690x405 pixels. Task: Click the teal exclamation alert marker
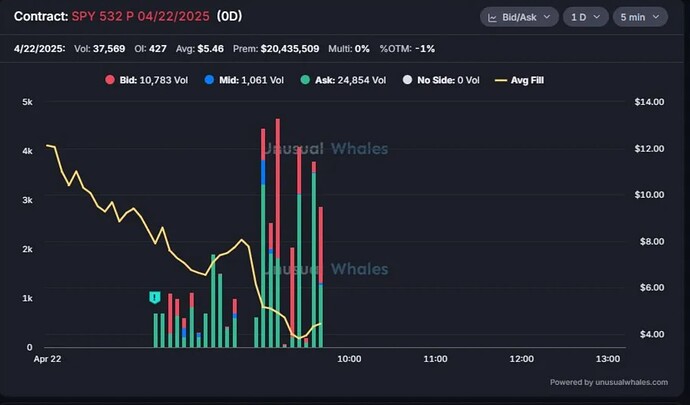155,297
